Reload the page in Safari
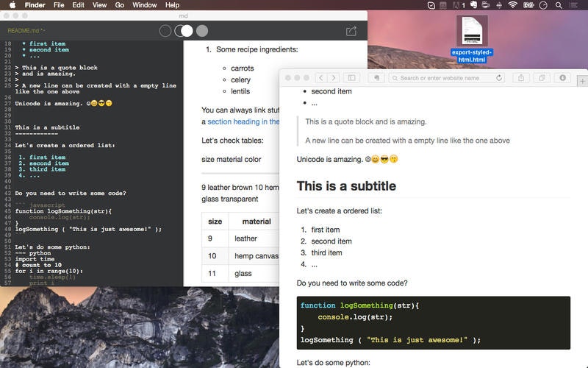 499,78
